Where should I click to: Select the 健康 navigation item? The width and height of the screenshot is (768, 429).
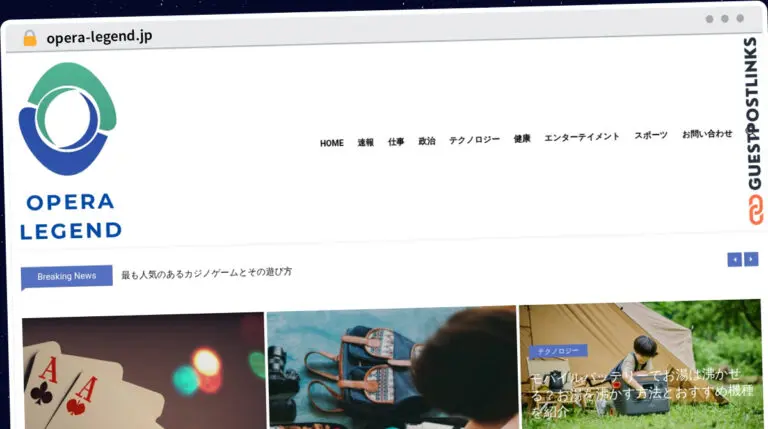click(x=522, y=139)
